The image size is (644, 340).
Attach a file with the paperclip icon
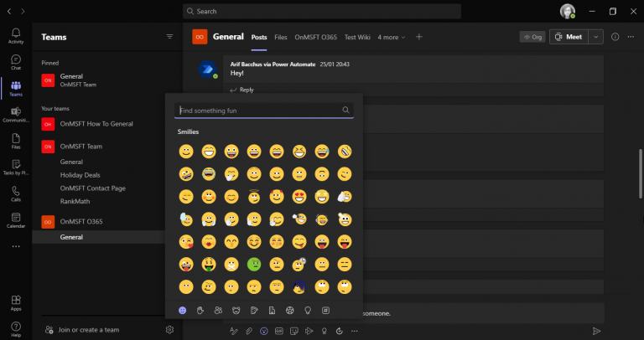coord(249,331)
